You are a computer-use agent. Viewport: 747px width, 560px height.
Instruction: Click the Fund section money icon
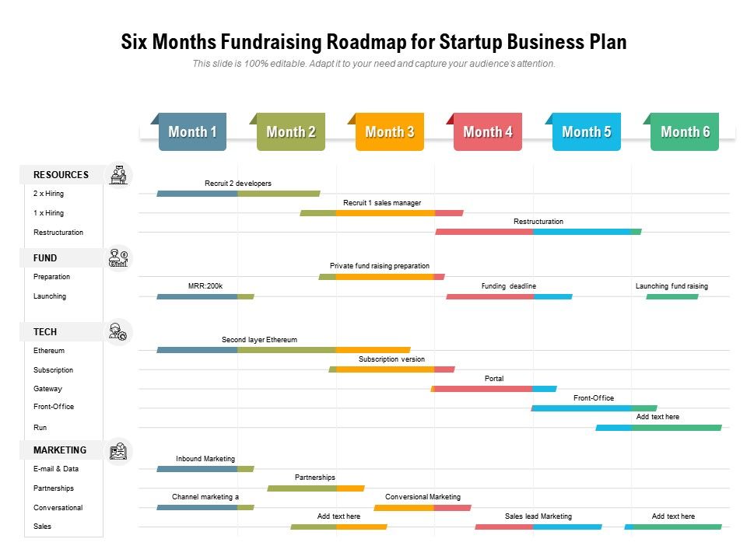(x=118, y=257)
